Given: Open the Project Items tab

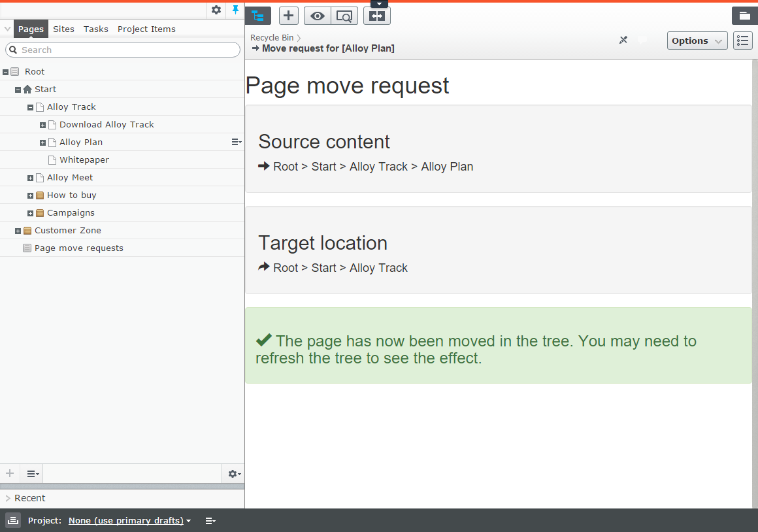Looking at the screenshot, I should pyautogui.click(x=146, y=29).
